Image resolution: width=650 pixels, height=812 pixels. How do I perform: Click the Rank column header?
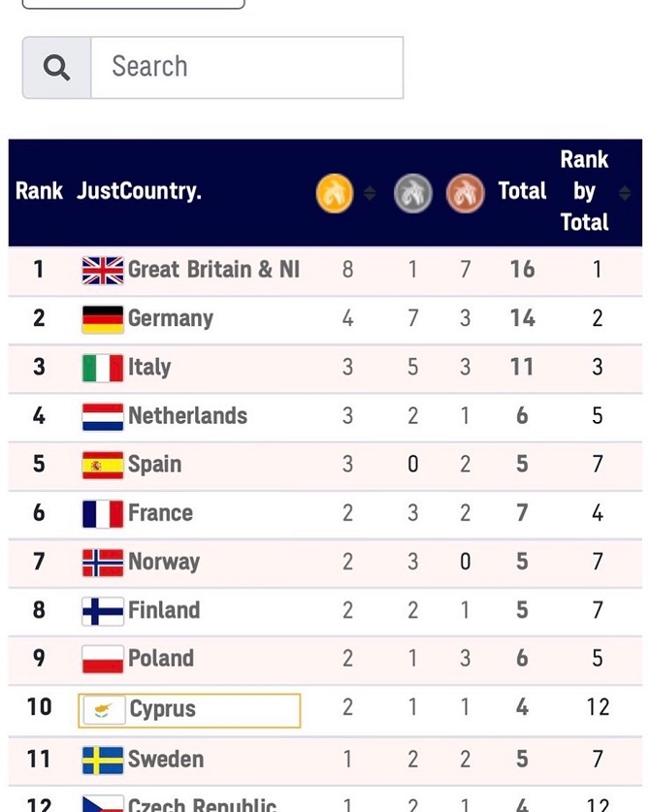39,191
